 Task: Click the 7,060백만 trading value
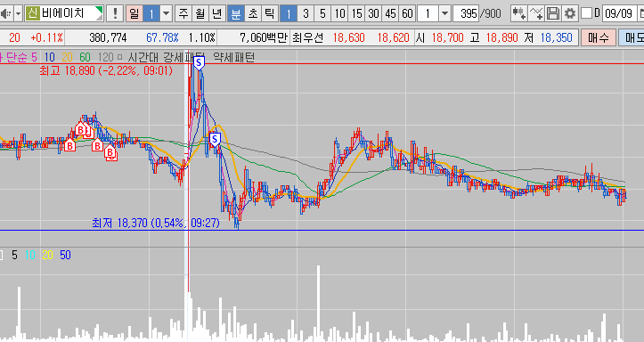coord(264,38)
